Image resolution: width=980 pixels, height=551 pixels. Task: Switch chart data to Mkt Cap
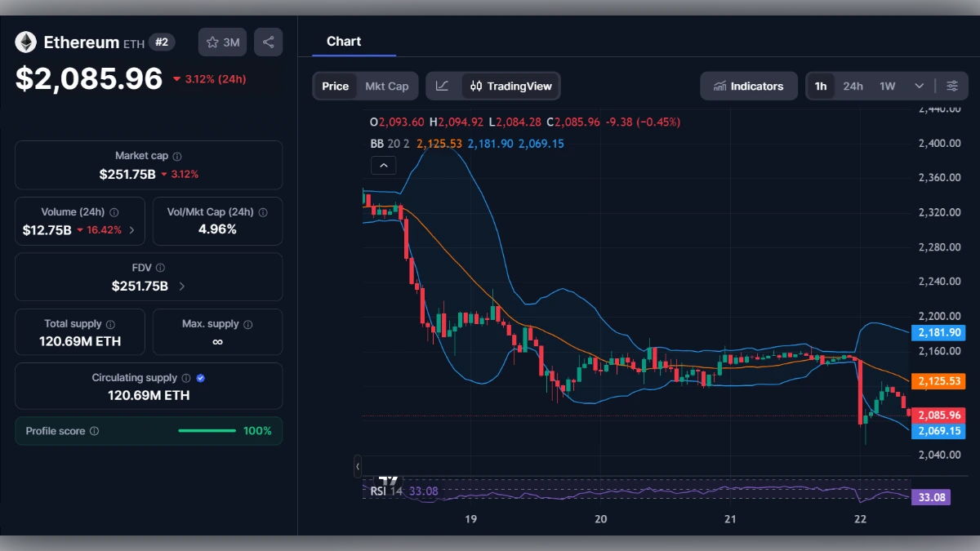[x=387, y=85]
